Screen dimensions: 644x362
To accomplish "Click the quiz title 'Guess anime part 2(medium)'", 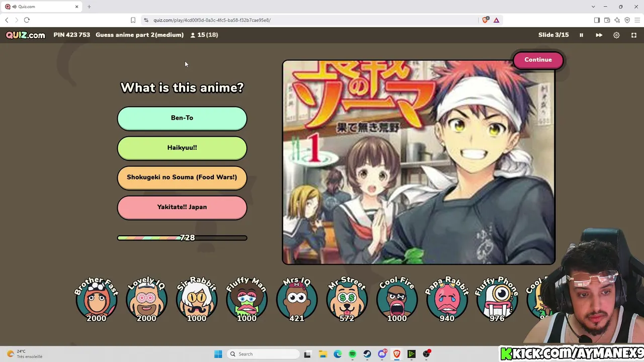I will click(139, 35).
